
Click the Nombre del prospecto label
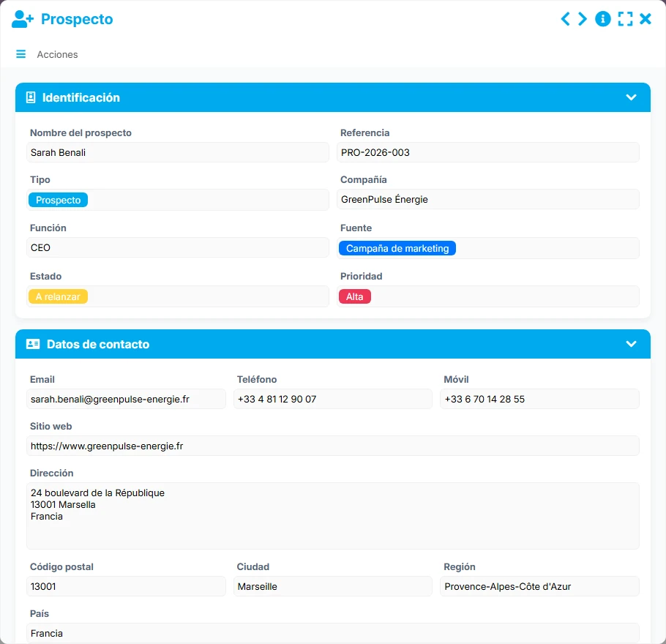click(81, 133)
